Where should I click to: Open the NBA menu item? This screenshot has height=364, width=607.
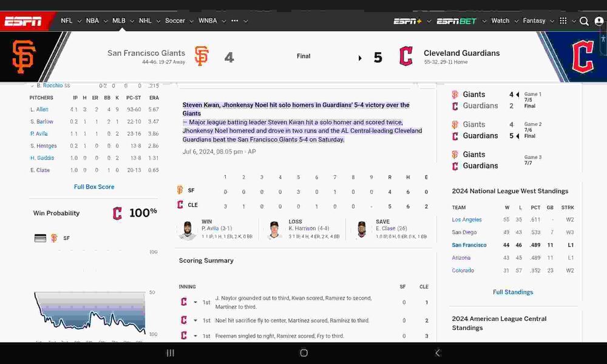click(92, 21)
